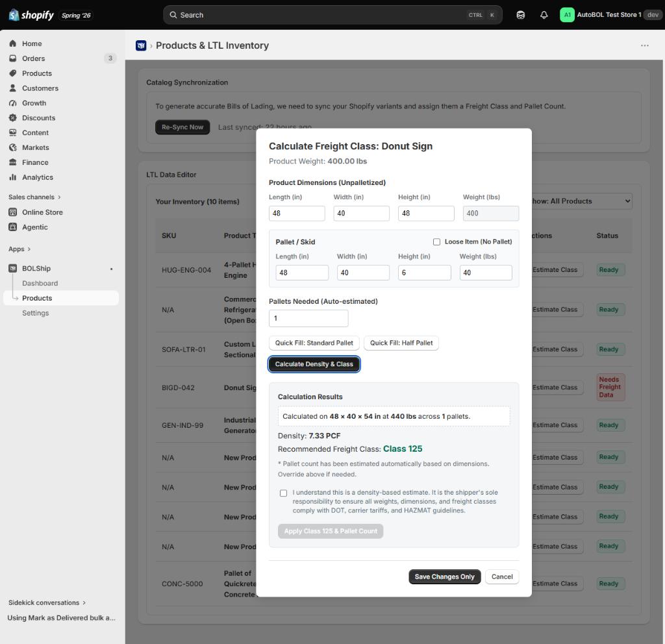Click the BOLShip app icon in sidebar
Screen dimensions: 665x644
tap(13, 268)
